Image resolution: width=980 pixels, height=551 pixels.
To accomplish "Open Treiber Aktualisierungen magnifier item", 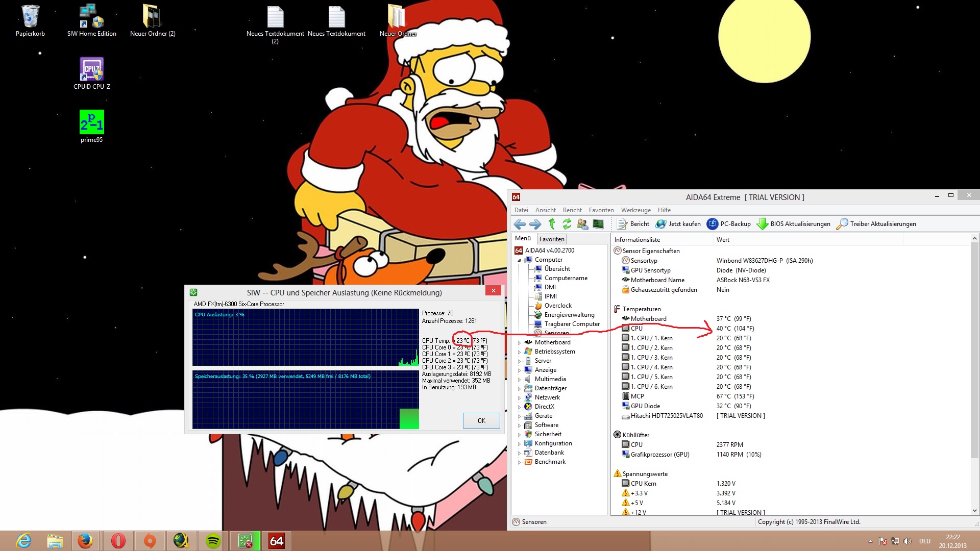I will tap(842, 224).
